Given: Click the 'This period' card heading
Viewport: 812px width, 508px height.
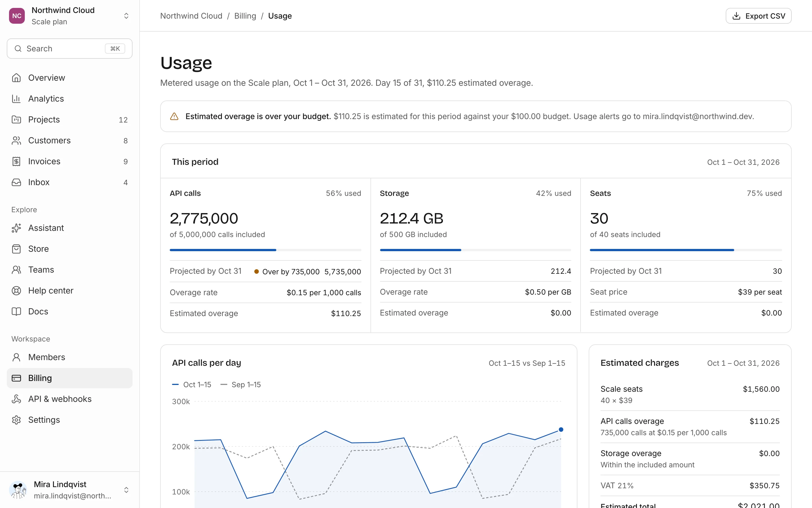Looking at the screenshot, I should point(195,162).
